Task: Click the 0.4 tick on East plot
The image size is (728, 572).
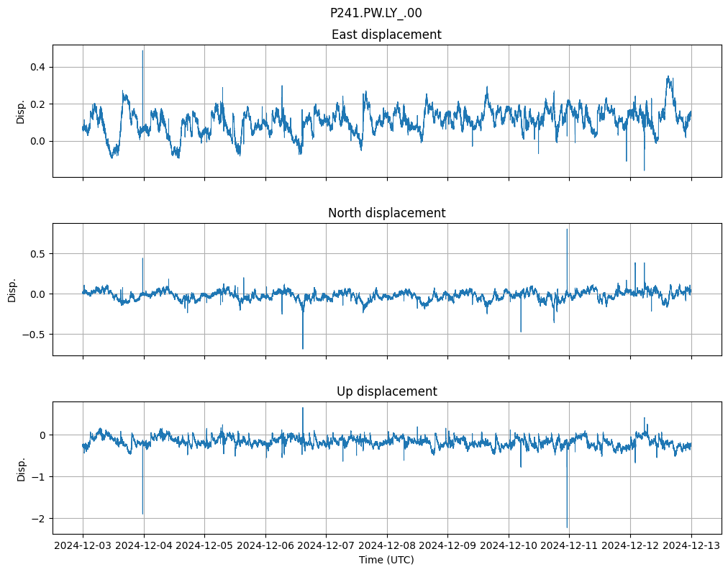Action: (37, 67)
